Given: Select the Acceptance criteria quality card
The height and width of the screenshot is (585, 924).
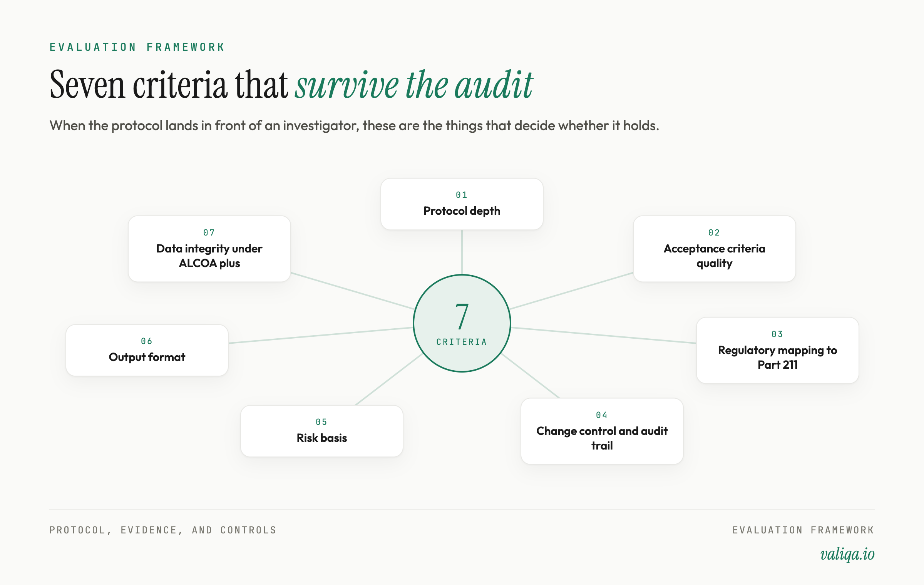Looking at the screenshot, I should (714, 249).
